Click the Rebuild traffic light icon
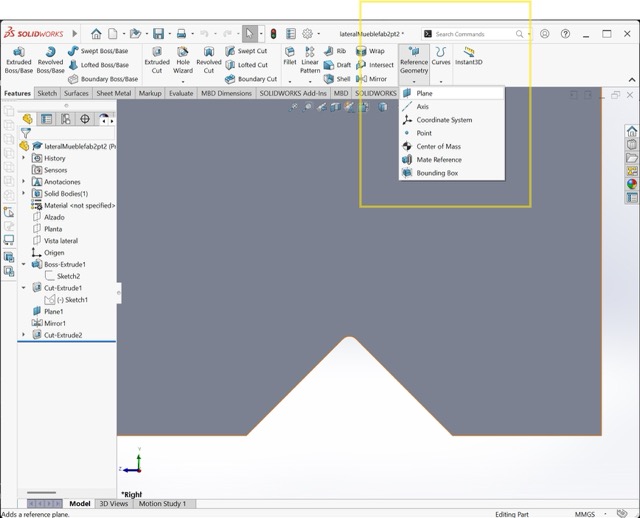The image size is (640, 518). point(273,34)
